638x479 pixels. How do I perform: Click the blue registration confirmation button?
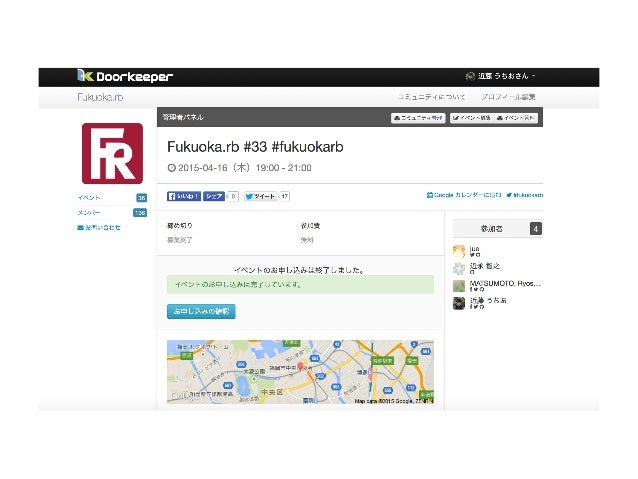(201, 311)
